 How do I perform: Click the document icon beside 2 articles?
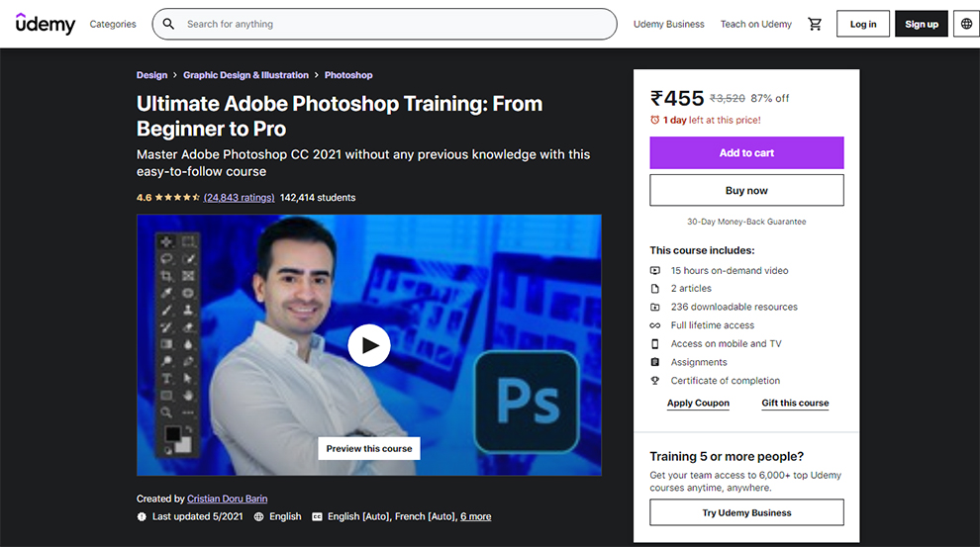pos(655,289)
